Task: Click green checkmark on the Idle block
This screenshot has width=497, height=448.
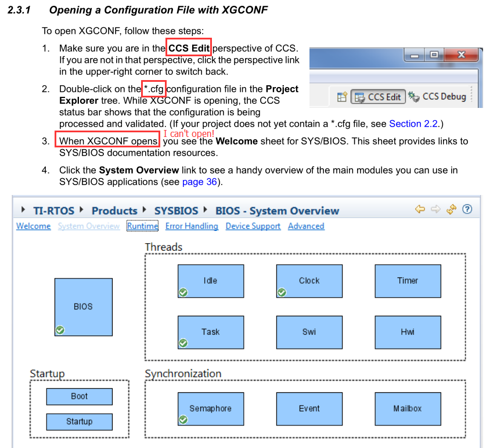Action: (x=183, y=292)
